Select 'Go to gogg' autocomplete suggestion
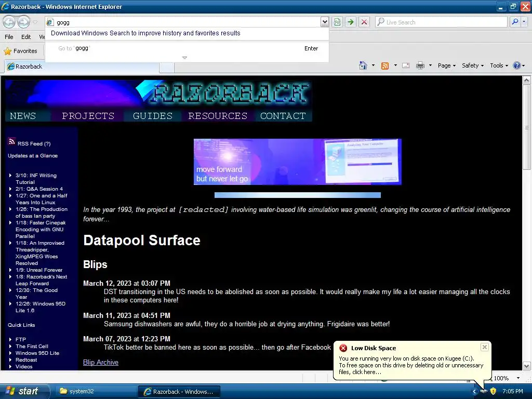This screenshot has height=399, width=532. click(x=187, y=48)
